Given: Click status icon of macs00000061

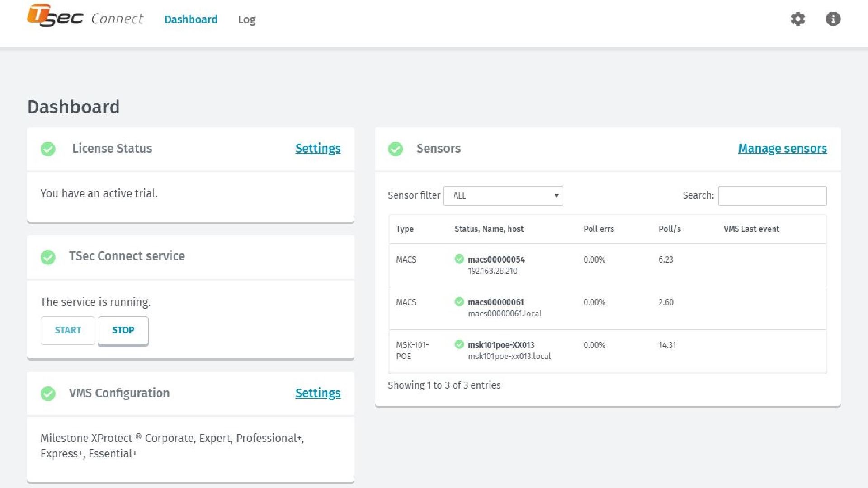Looking at the screenshot, I should (459, 301).
